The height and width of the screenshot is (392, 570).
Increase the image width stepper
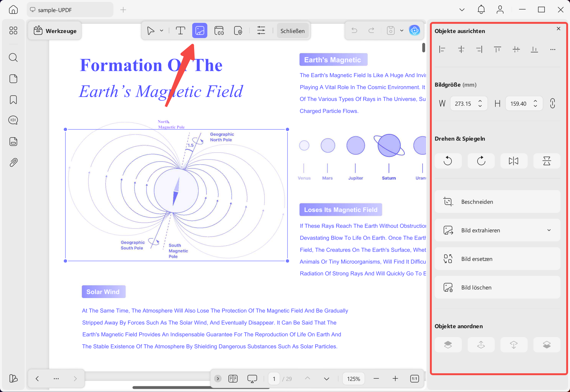(x=480, y=101)
